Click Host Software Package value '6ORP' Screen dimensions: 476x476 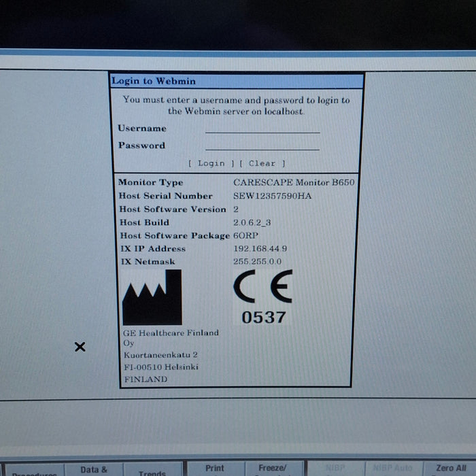tap(245, 235)
